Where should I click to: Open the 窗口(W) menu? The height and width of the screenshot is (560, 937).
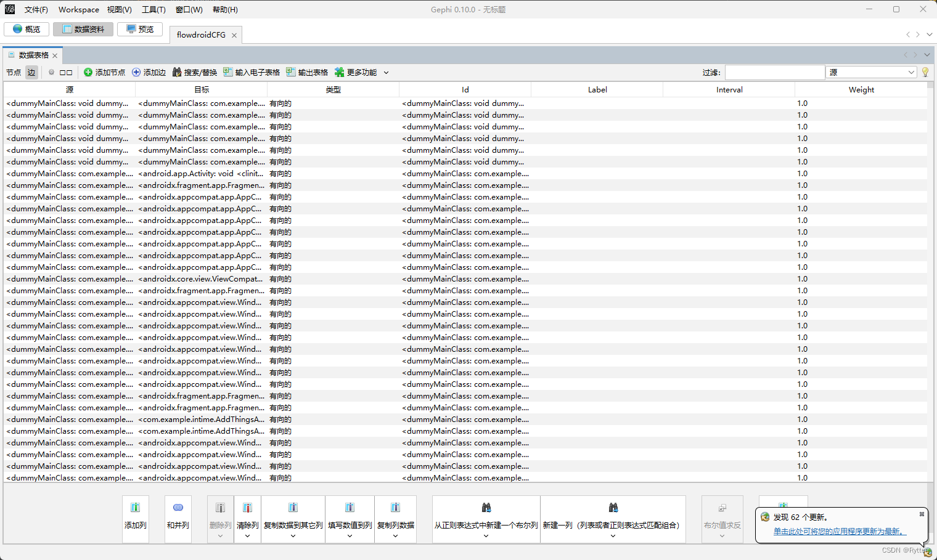(189, 10)
